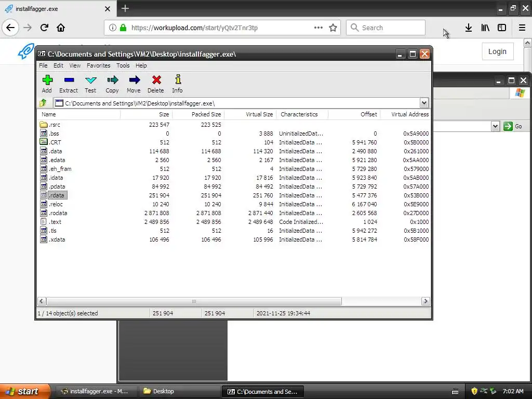
Task: Click the red Delete toolbar icon
Action: [x=156, y=84]
